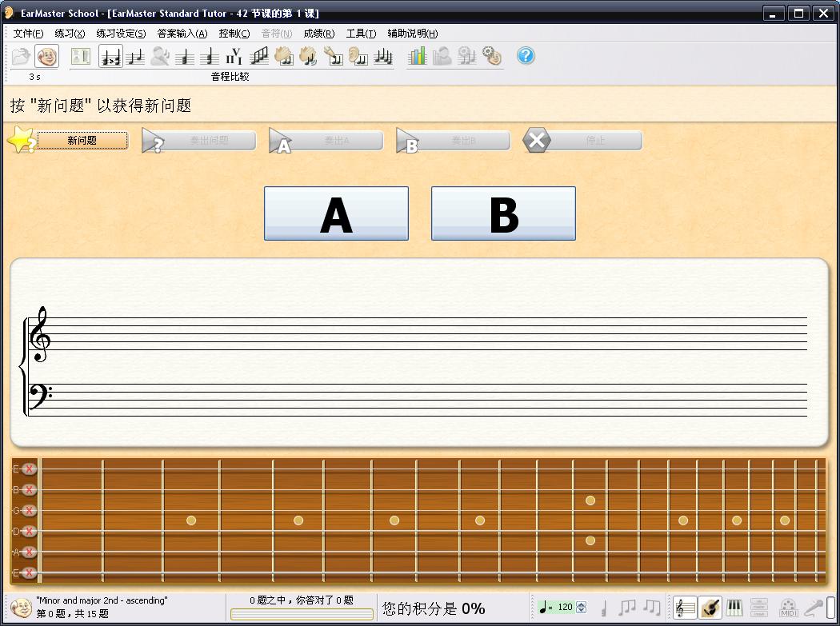This screenshot has height=626, width=840.
Task: Open the 答案输入(A) menu
Action: [x=182, y=34]
